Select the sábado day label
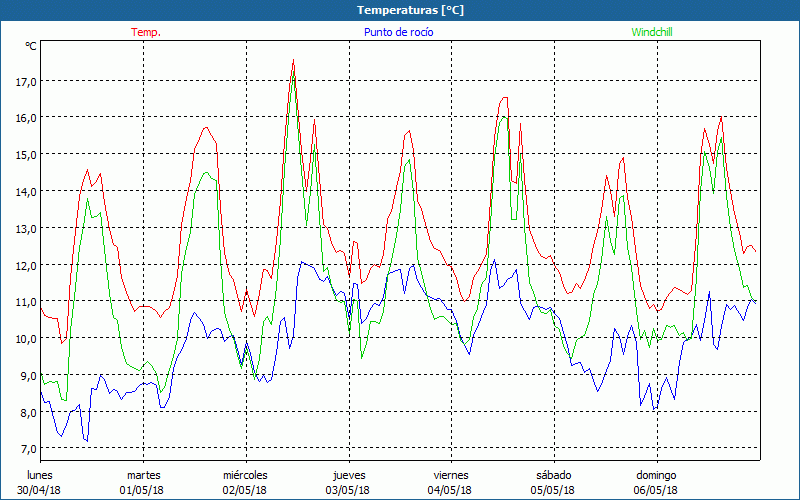 pos(553,474)
